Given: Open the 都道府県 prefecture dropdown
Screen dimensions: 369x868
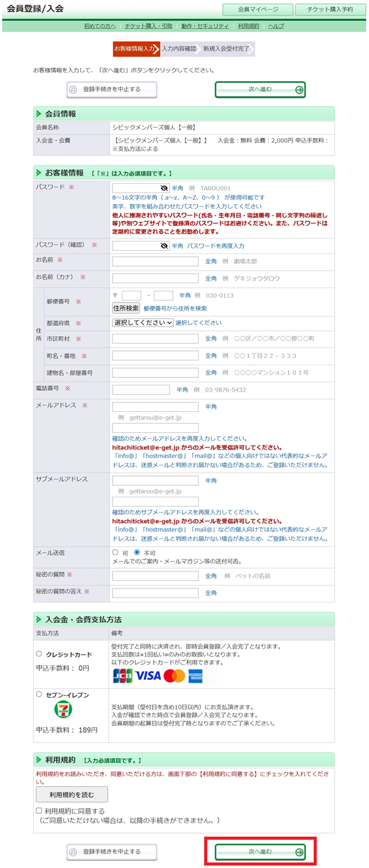Looking at the screenshot, I should pyautogui.click(x=143, y=322).
